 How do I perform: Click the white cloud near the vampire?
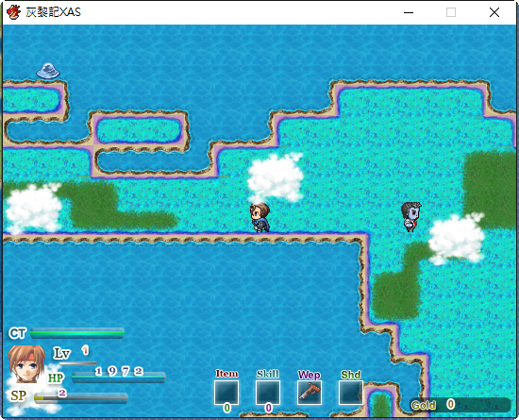click(457, 238)
